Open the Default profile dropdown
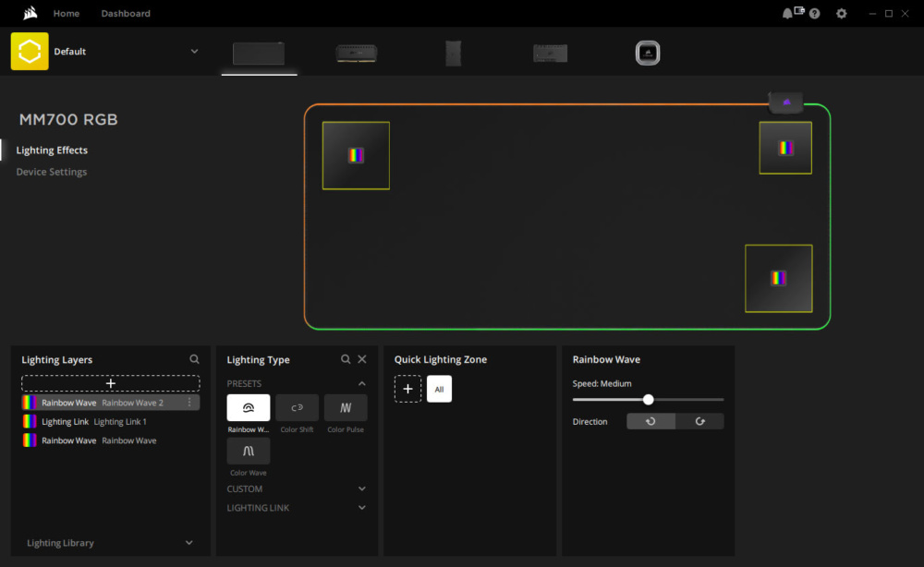 pyautogui.click(x=194, y=51)
